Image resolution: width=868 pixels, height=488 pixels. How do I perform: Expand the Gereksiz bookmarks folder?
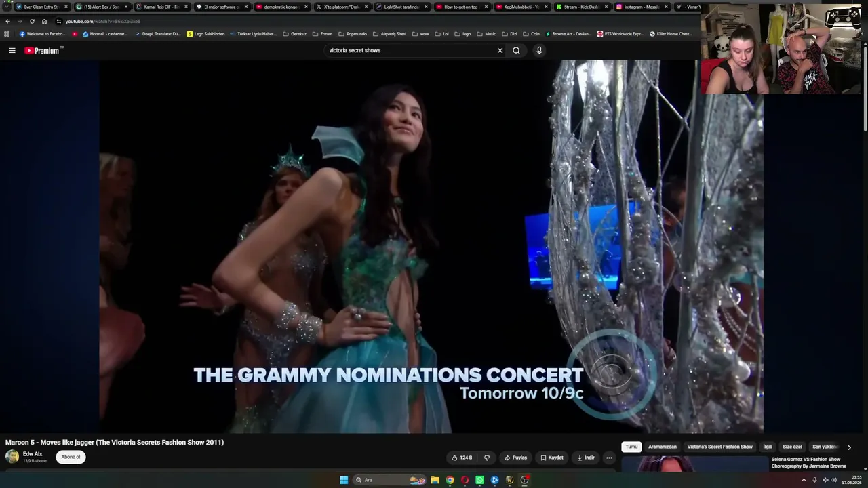(295, 34)
